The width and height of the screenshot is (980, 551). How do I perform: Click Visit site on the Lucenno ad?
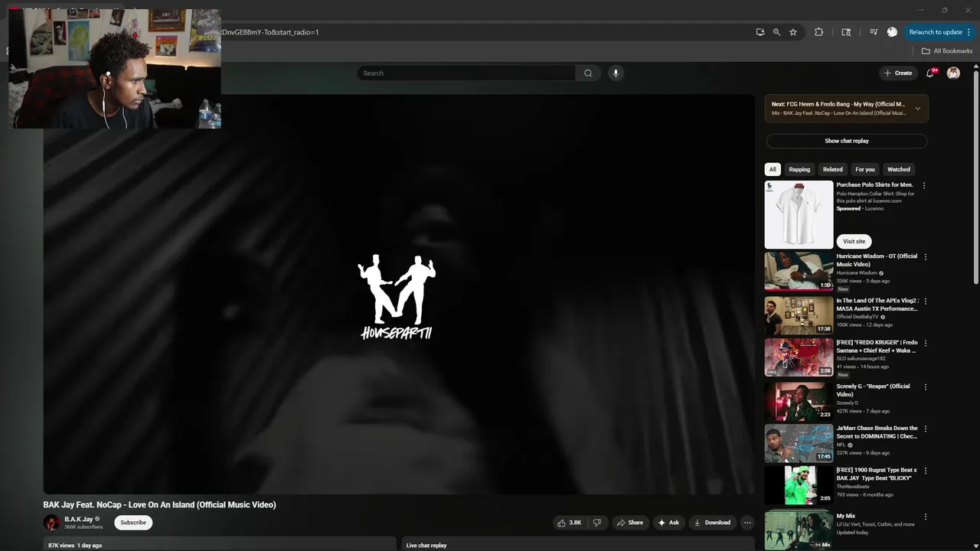[854, 241]
